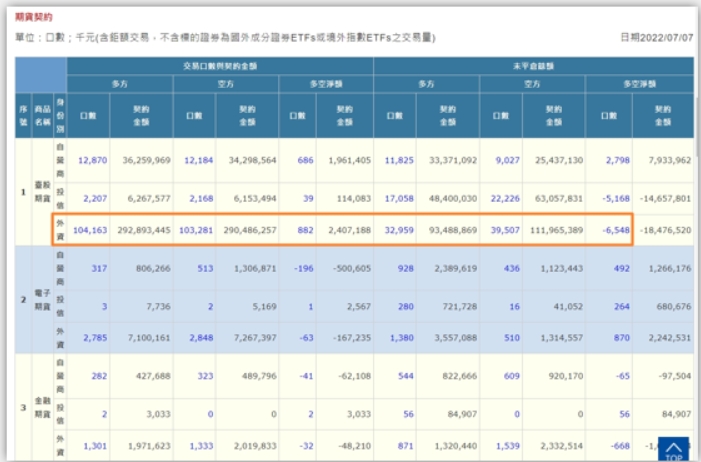Click the 436 short open interest link

pos(511,268)
